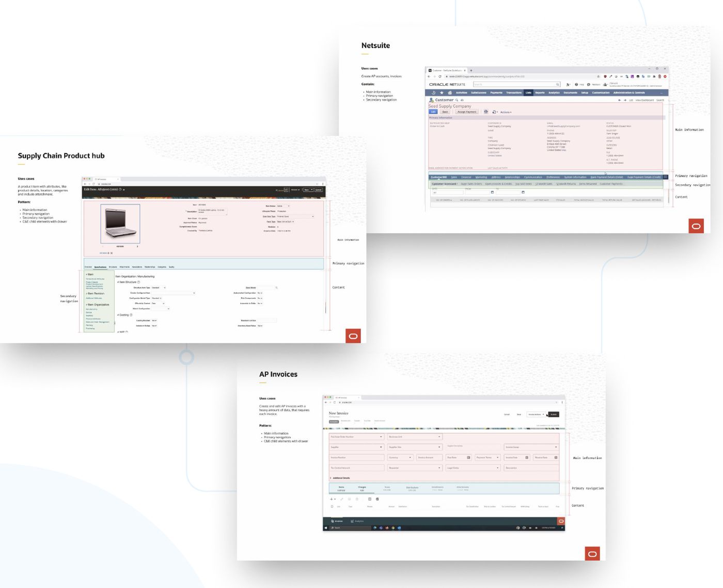The image size is (723, 588).
Task: Click the calendar icon of the TO date field
Action: click(x=523, y=192)
